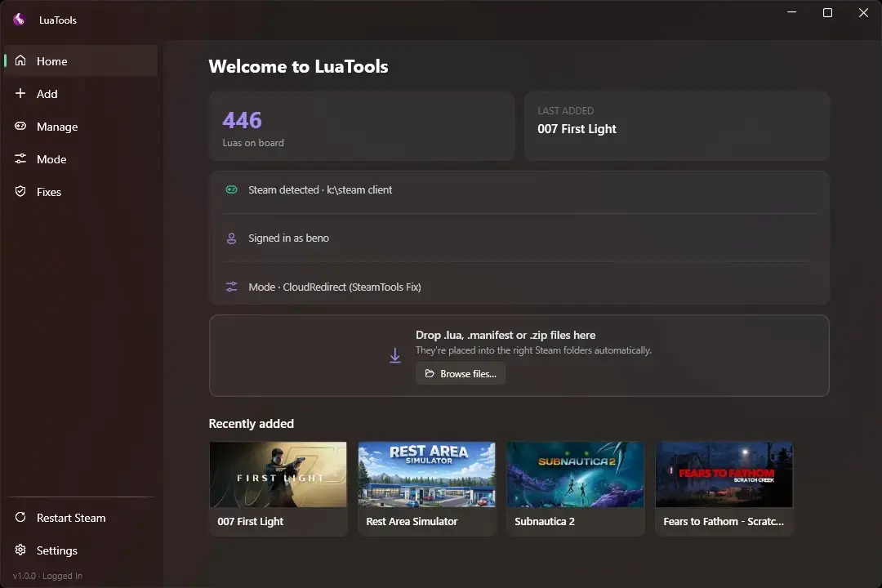Click the Fears to Fathom - Scratc... title
Image resolution: width=882 pixels, height=588 pixels.
pos(724,522)
